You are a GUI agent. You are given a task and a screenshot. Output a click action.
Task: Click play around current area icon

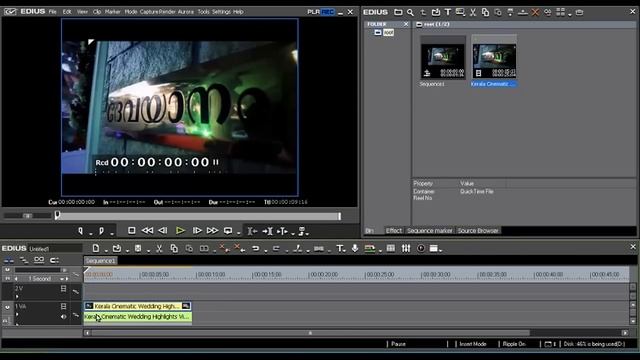point(282,231)
